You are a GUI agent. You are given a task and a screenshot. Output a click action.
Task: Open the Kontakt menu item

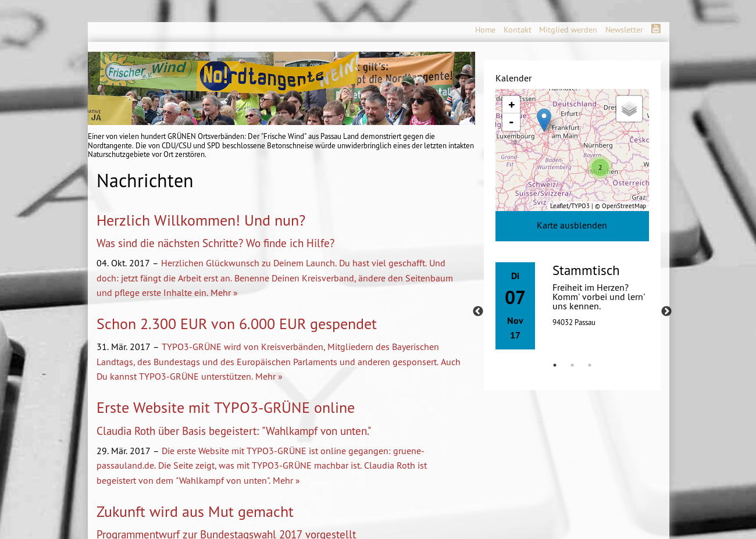pyautogui.click(x=517, y=30)
